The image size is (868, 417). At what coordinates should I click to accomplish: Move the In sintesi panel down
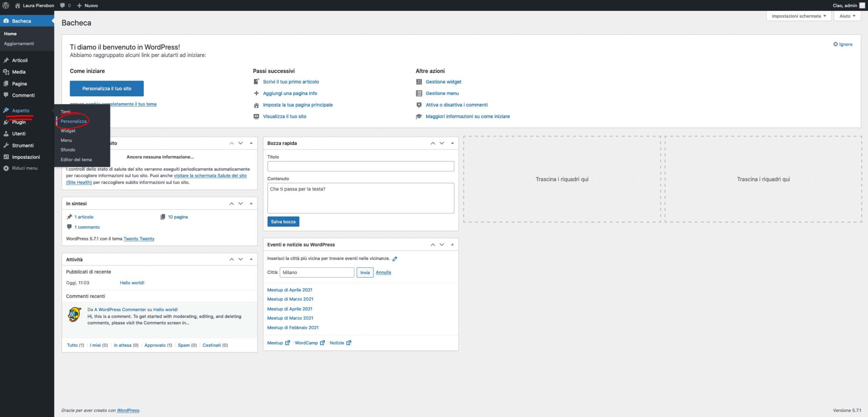point(241,204)
